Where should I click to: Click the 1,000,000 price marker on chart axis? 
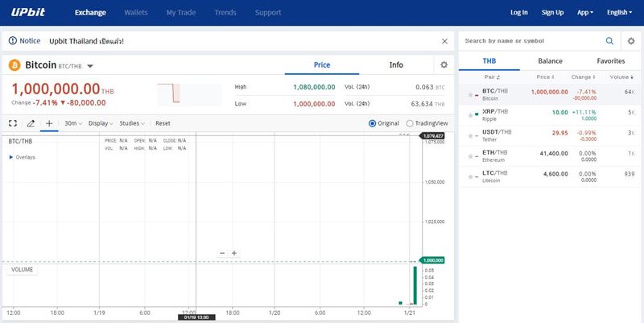[x=432, y=260]
